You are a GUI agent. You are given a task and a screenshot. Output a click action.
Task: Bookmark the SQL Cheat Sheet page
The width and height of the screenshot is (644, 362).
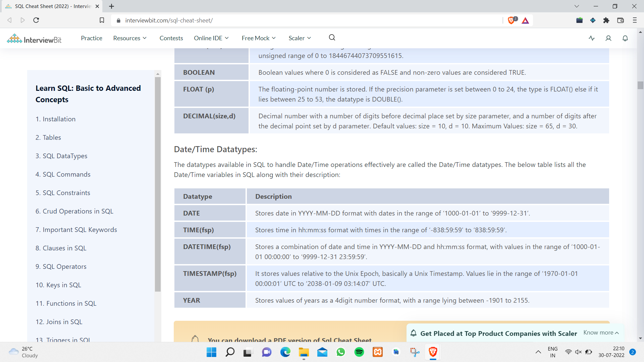coord(102,20)
